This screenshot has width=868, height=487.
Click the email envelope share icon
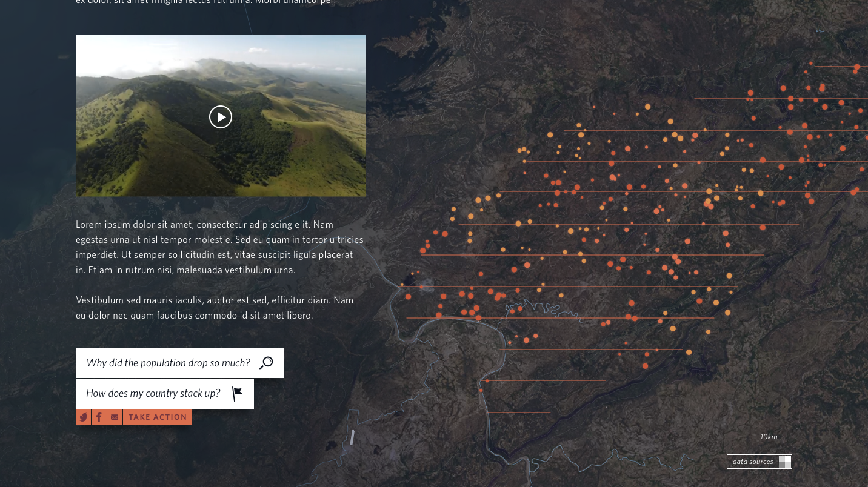(x=115, y=417)
